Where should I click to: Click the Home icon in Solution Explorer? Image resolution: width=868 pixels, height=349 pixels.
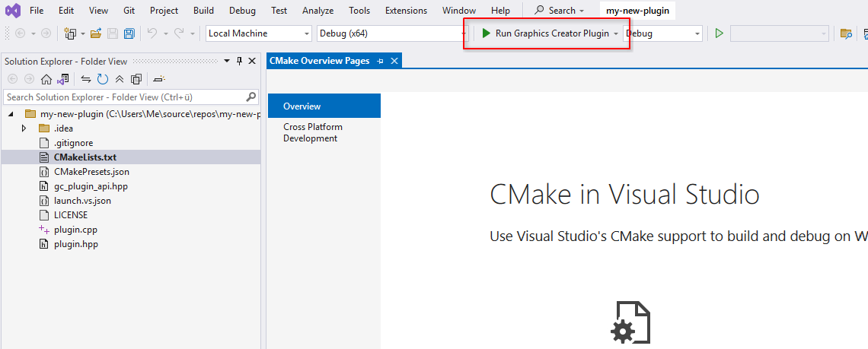pyautogui.click(x=46, y=79)
